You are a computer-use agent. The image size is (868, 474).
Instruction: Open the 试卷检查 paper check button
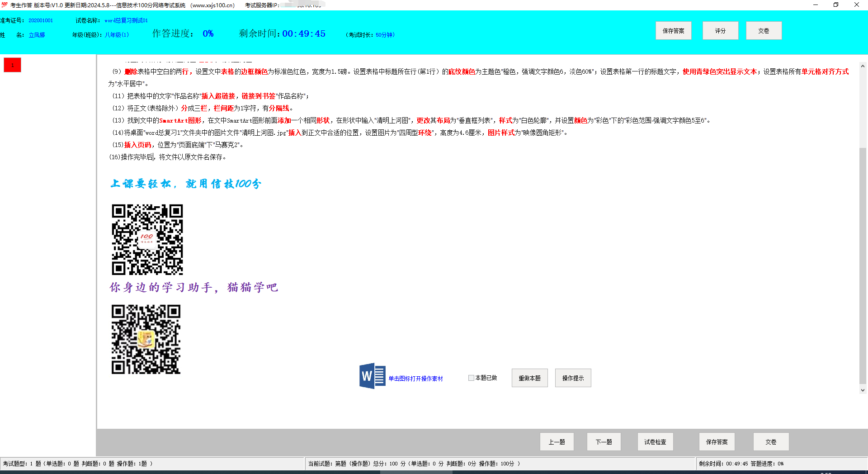(x=655, y=442)
